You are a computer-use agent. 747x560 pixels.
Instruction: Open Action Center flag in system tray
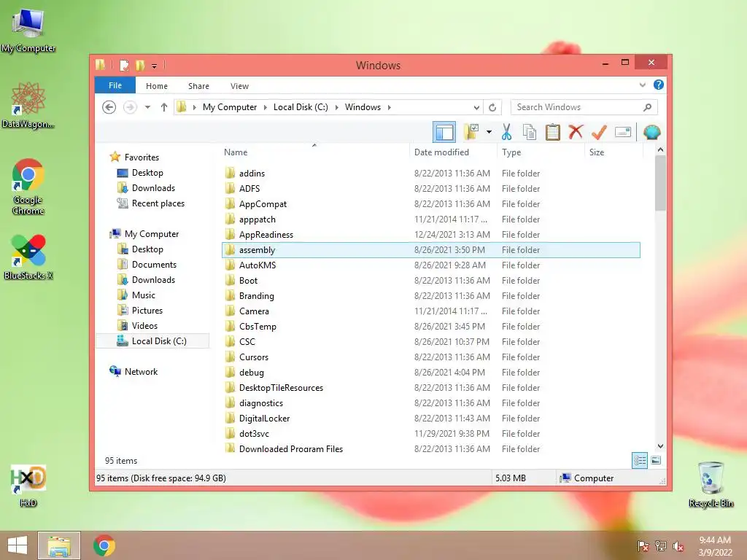coord(643,545)
